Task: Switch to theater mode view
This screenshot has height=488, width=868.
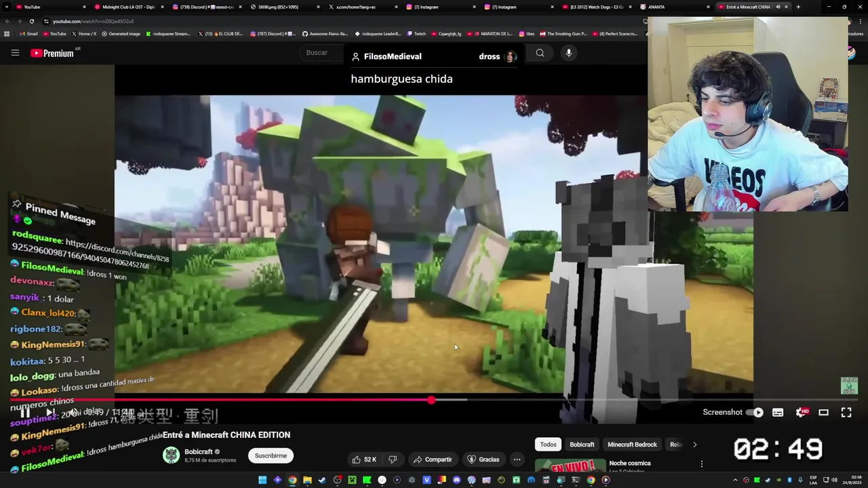Action: click(x=823, y=412)
